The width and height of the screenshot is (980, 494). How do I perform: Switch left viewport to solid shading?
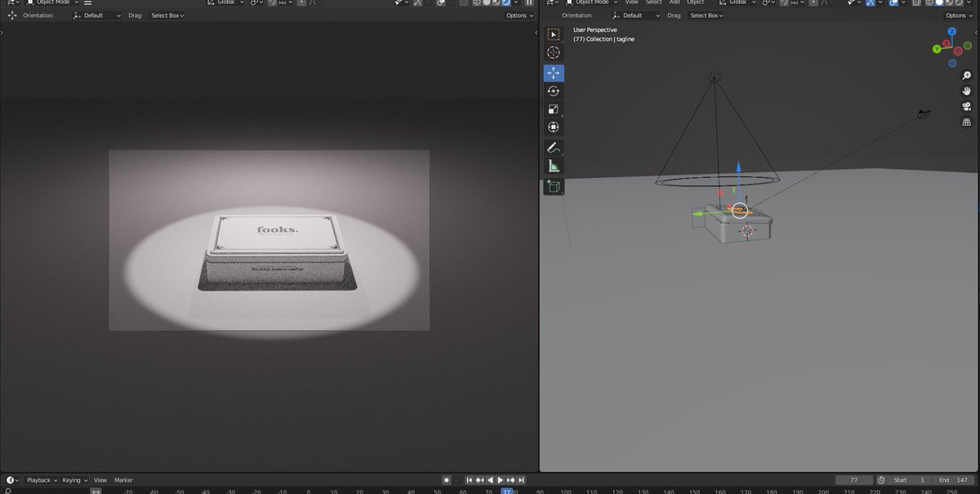click(488, 2)
